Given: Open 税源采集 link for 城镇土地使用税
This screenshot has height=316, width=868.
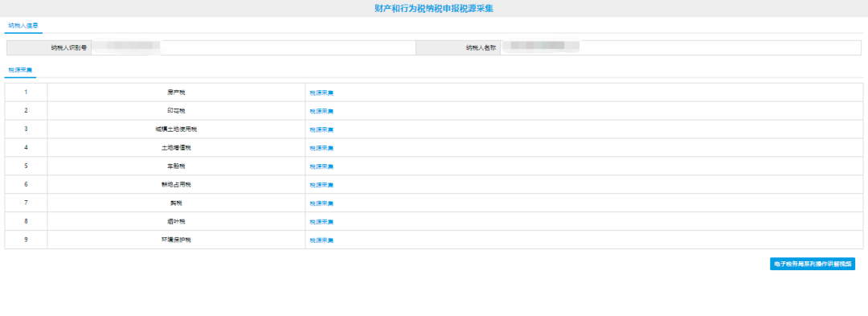Looking at the screenshot, I should point(321,129).
